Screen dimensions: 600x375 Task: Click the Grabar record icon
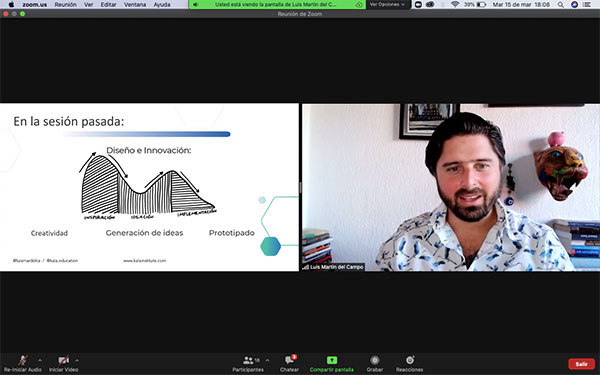point(375,360)
